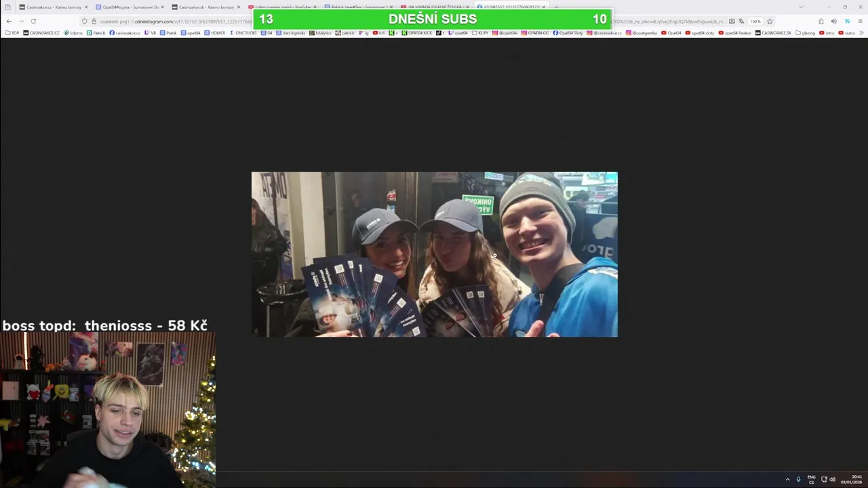Click the network tray icon
The height and width of the screenshot is (488, 868).
(824, 479)
